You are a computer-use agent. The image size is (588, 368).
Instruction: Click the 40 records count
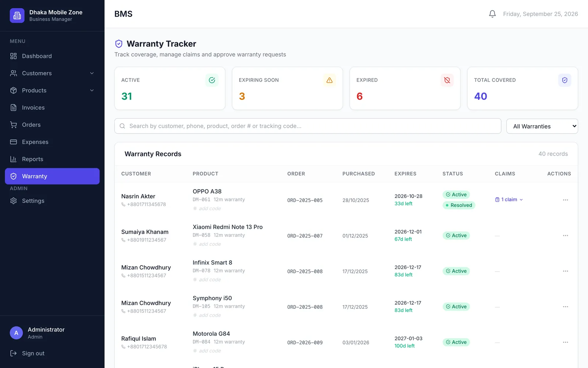pos(553,154)
